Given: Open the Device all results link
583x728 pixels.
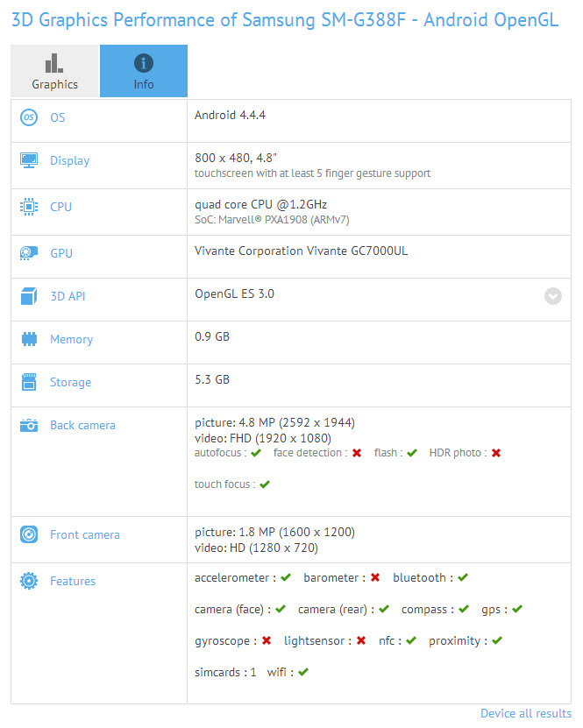Looking at the screenshot, I should (525, 713).
